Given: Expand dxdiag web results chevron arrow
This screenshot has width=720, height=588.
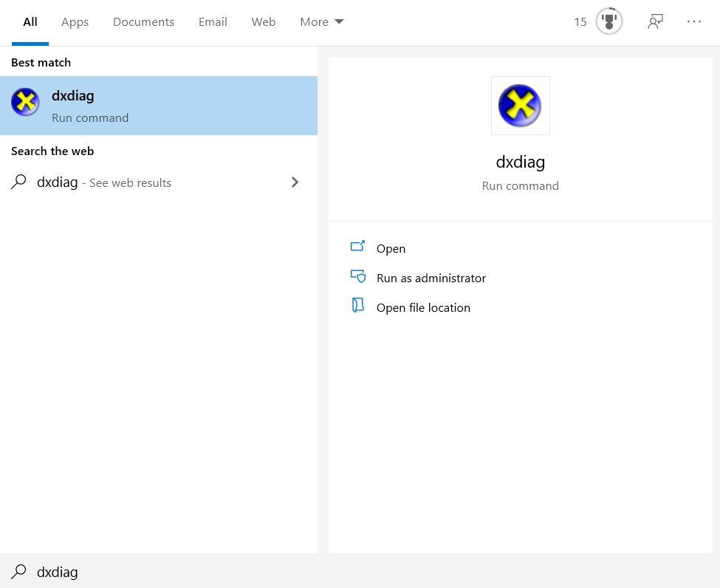Looking at the screenshot, I should (x=295, y=182).
